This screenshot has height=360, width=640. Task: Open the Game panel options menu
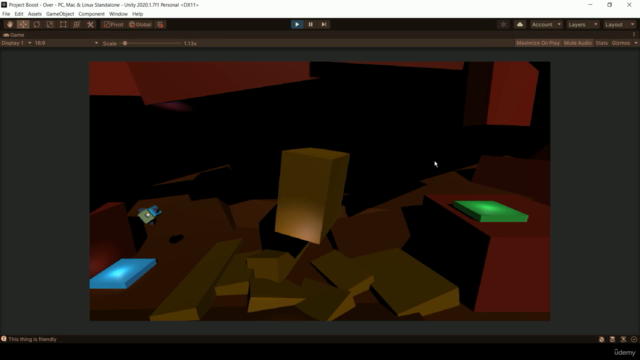[634, 35]
